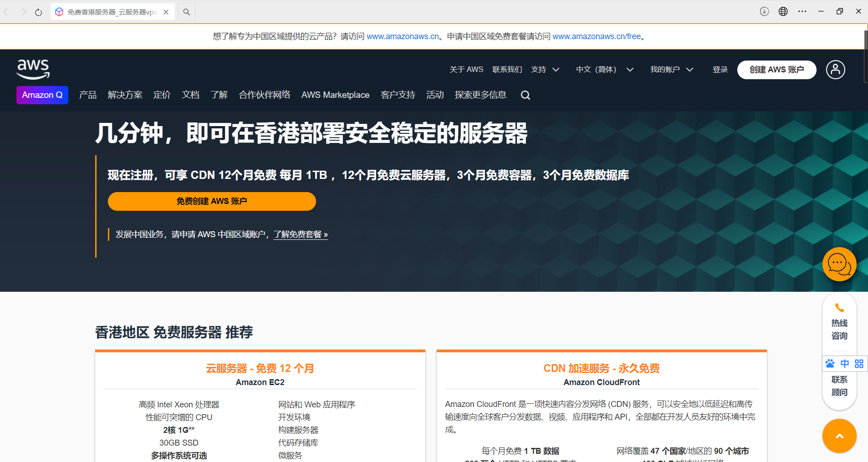The image size is (868, 462).
Task: Open the 客户支持 menu
Action: [398, 95]
